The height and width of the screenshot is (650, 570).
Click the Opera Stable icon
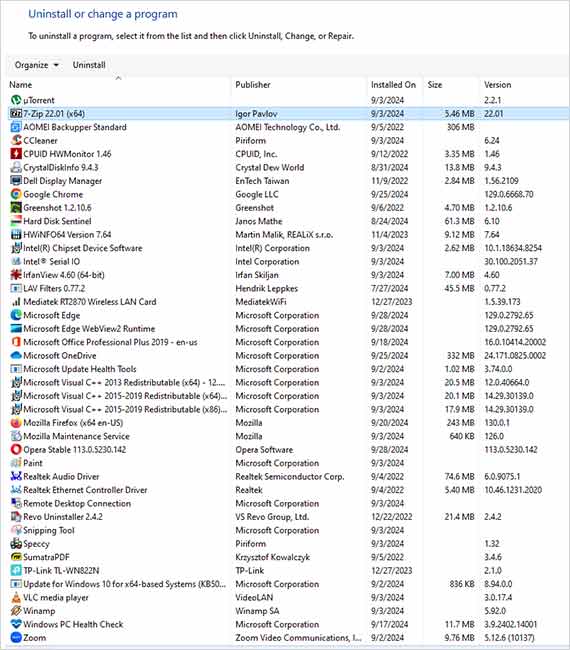(x=16, y=449)
